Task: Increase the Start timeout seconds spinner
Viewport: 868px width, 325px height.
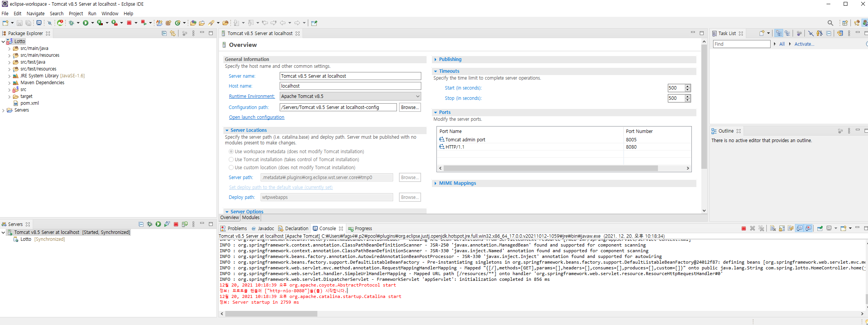Action: coord(688,86)
